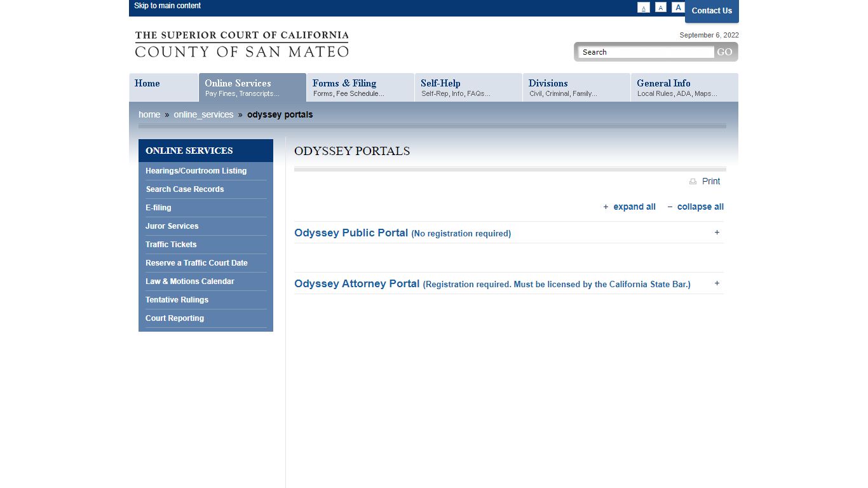Open the Forms & Filing tab
The height and width of the screenshot is (488, 868).
point(360,88)
